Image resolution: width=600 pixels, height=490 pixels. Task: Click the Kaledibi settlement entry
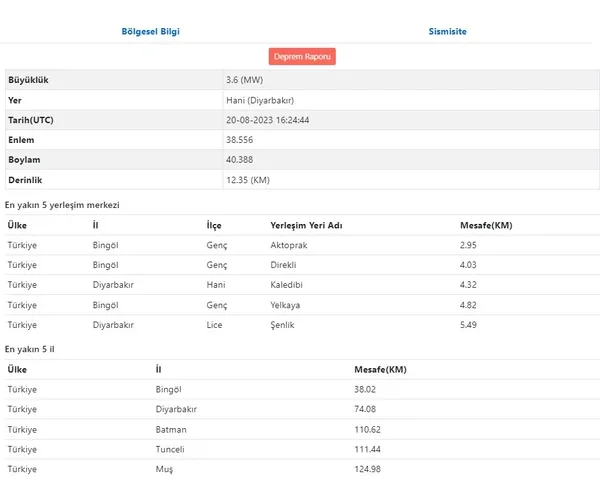pyautogui.click(x=289, y=285)
